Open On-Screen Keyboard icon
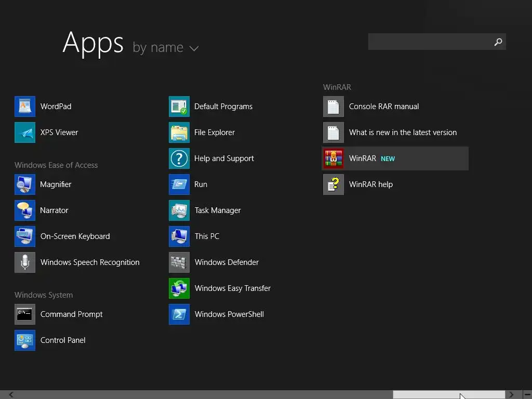This screenshot has width=532, height=399. [x=25, y=236]
